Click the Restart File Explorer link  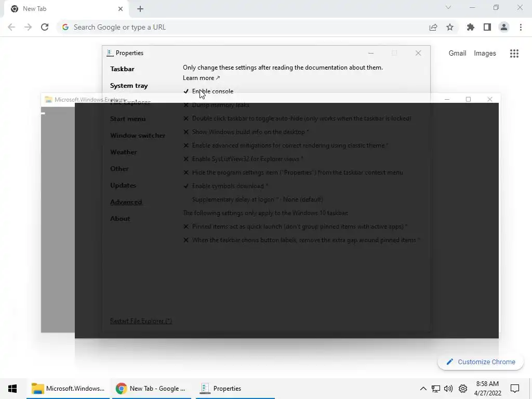tap(141, 321)
